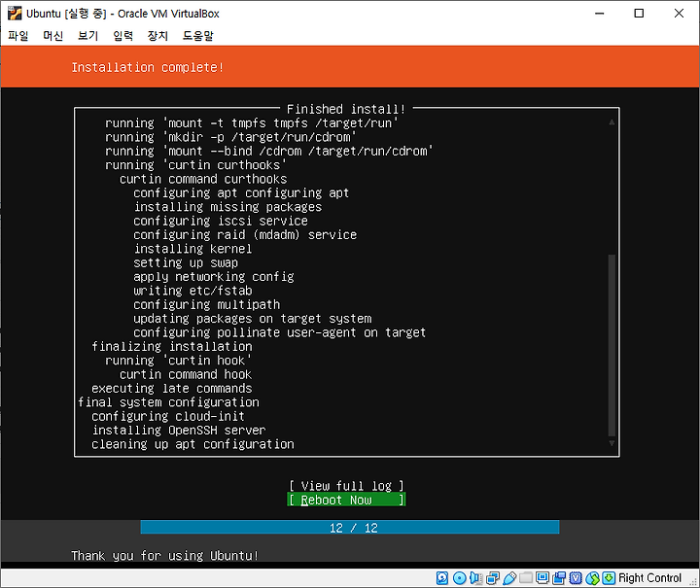Click the 'updating packages on target system' line
The height and width of the screenshot is (588, 700).
(x=252, y=319)
